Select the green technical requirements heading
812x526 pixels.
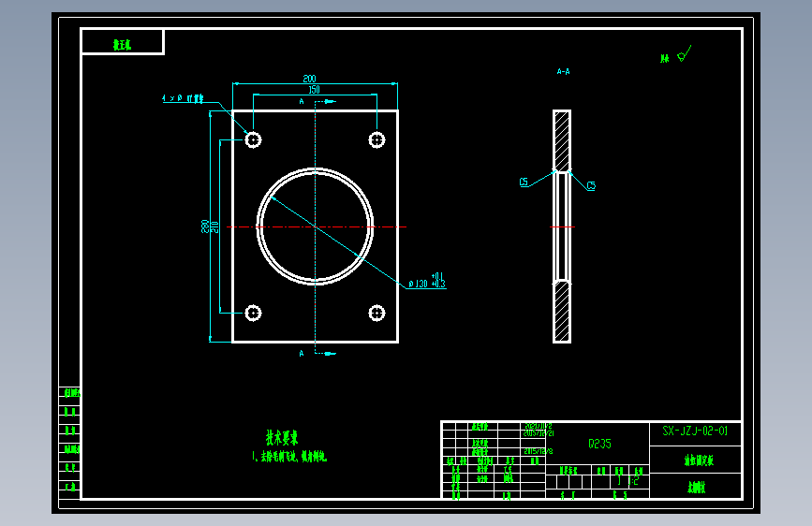pos(282,437)
